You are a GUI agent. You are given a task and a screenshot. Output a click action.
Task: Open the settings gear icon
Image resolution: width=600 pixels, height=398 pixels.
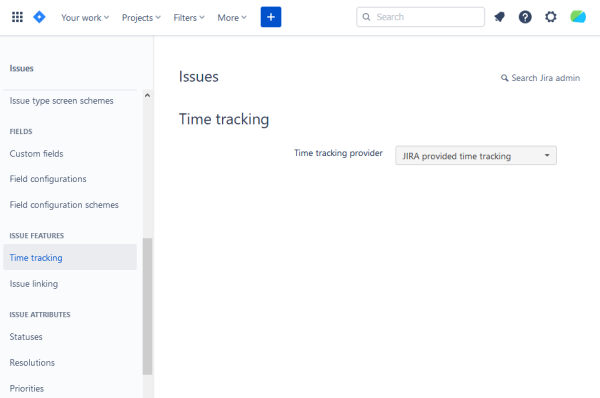coord(551,17)
